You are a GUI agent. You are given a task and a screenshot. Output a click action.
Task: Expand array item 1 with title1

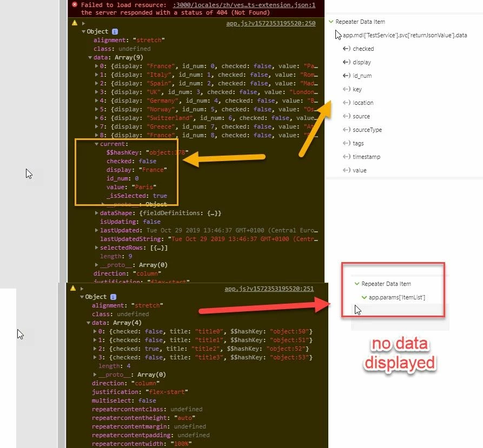95,340
